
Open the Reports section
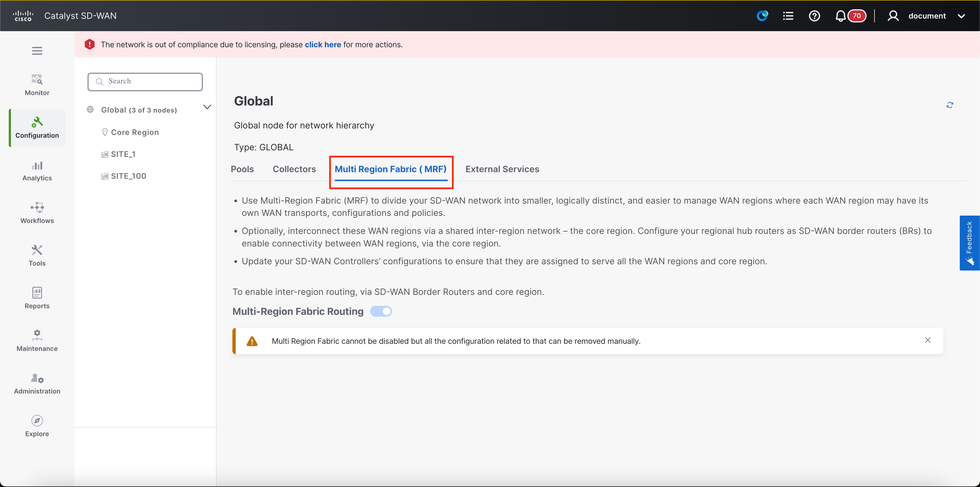point(37,298)
